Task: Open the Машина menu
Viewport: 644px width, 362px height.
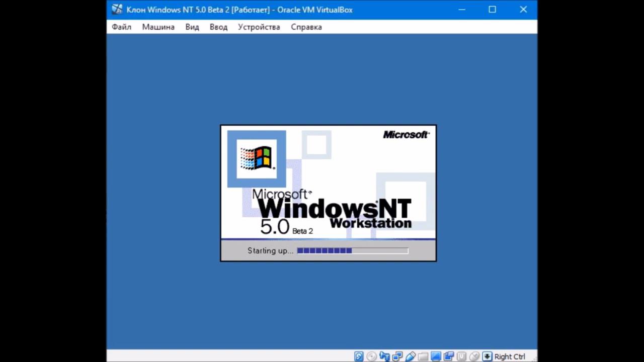Action: tap(158, 27)
